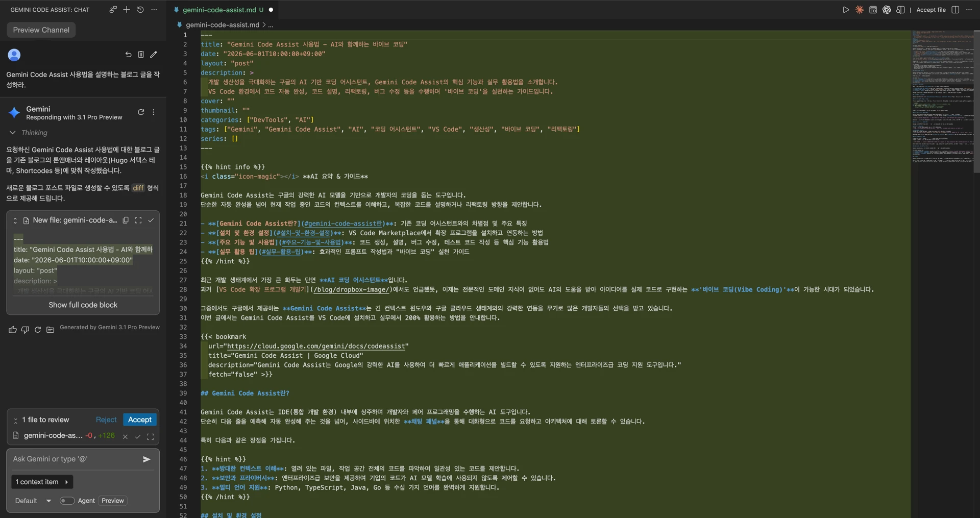
Task: Open more actions in the chat panel header
Action: pos(154,10)
